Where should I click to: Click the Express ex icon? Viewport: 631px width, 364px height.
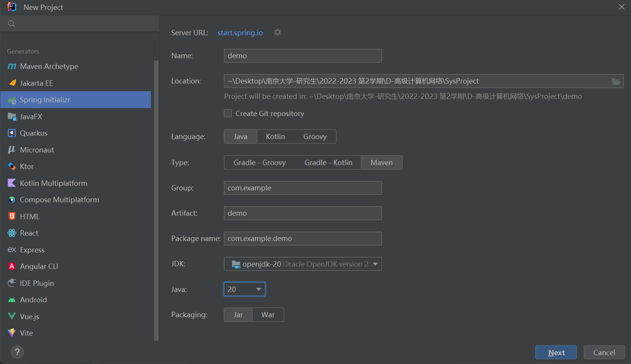point(12,250)
